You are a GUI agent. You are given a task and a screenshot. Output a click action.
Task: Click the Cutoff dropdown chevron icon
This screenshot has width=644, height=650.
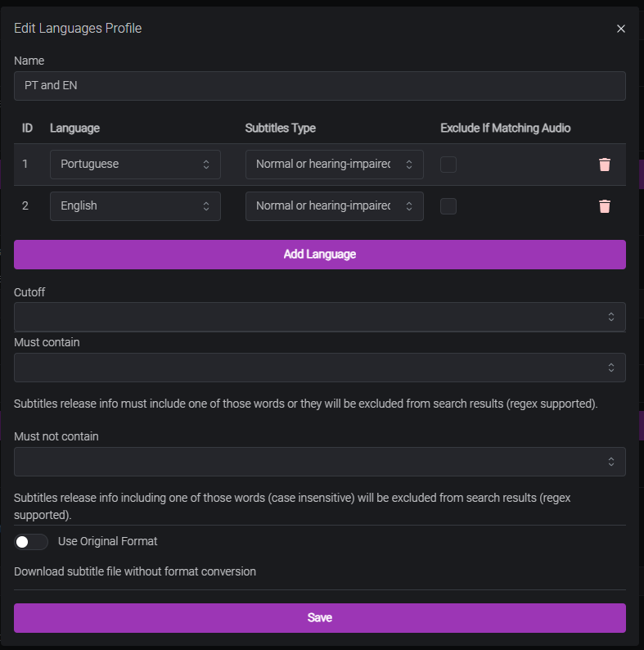point(611,317)
